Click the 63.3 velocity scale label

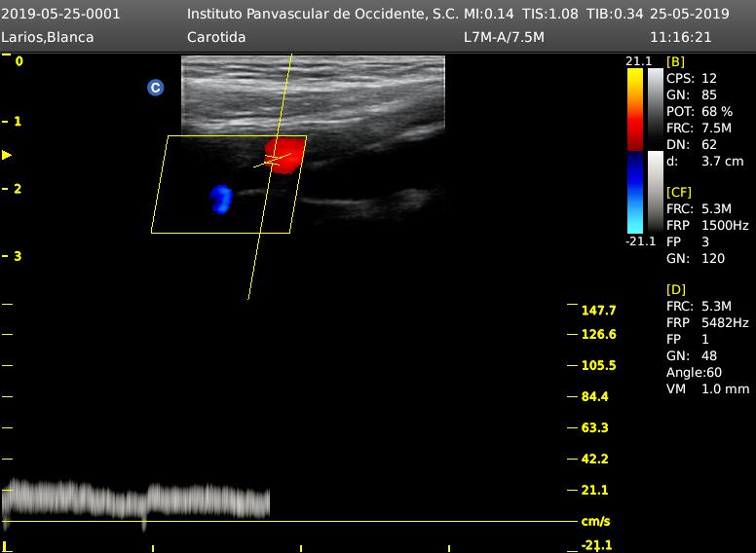[595, 427]
